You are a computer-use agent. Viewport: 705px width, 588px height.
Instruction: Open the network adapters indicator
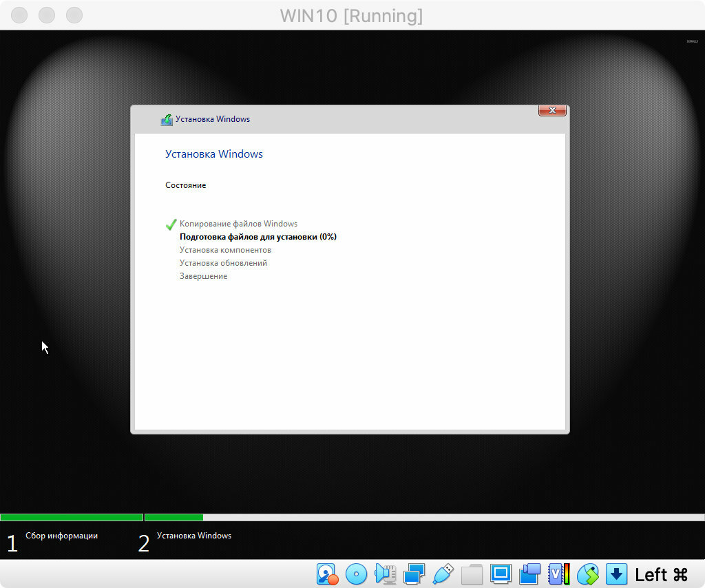pyautogui.click(x=414, y=574)
